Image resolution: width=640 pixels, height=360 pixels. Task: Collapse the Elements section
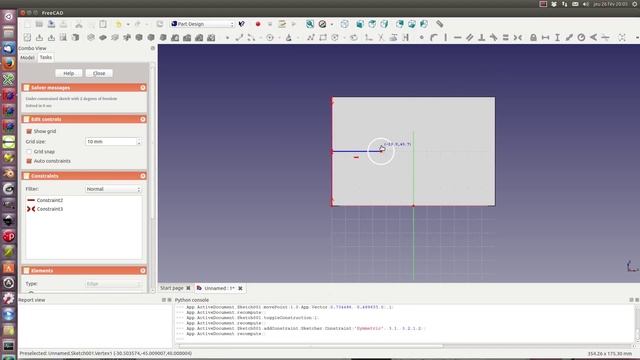click(143, 270)
